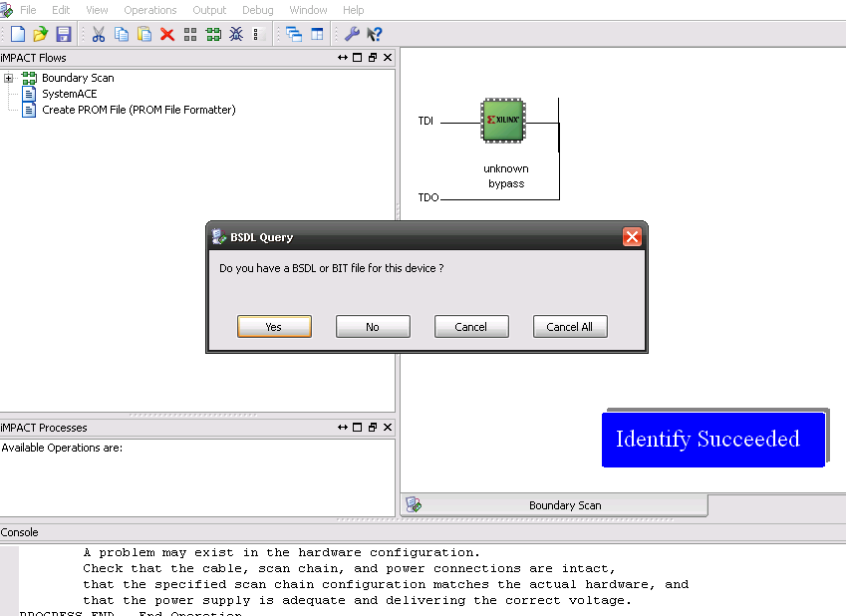Viewport: 846px width, 616px height.
Task: Click the iMPACT Processes panel title
Action: 44,428
